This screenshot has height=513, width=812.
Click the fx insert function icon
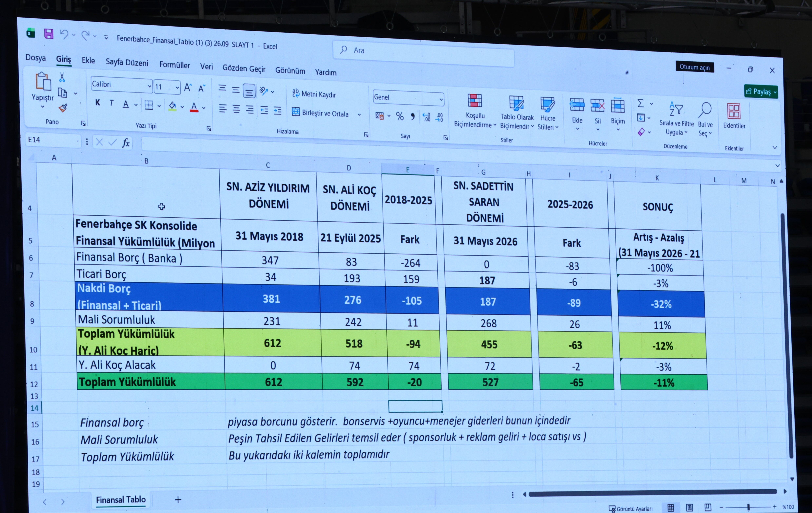click(126, 143)
